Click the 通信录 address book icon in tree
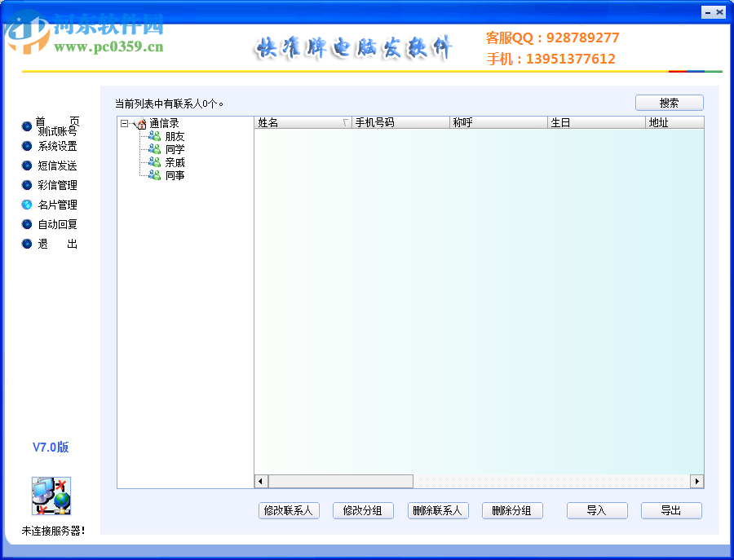This screenshot has width=734, height=560. pyautogui.click(x=138, y=123)
